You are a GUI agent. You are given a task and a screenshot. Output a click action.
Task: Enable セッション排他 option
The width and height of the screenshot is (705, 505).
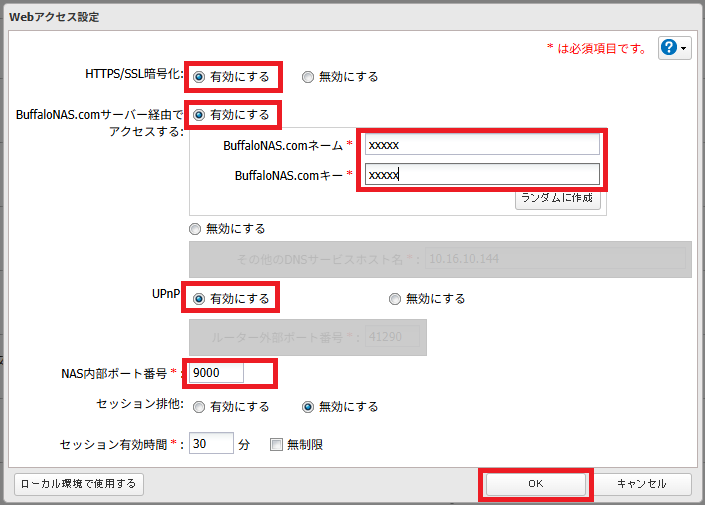199,407
